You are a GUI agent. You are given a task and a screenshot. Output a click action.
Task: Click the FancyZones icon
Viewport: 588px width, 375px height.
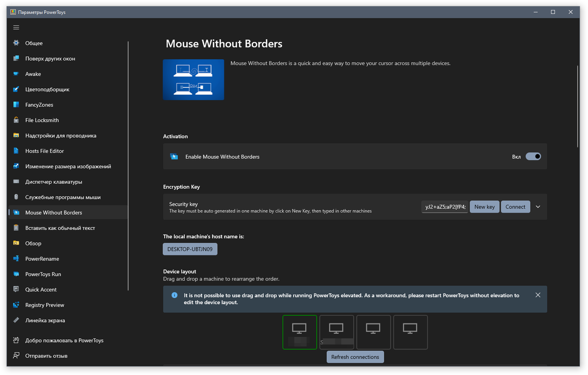pos(16,105)
